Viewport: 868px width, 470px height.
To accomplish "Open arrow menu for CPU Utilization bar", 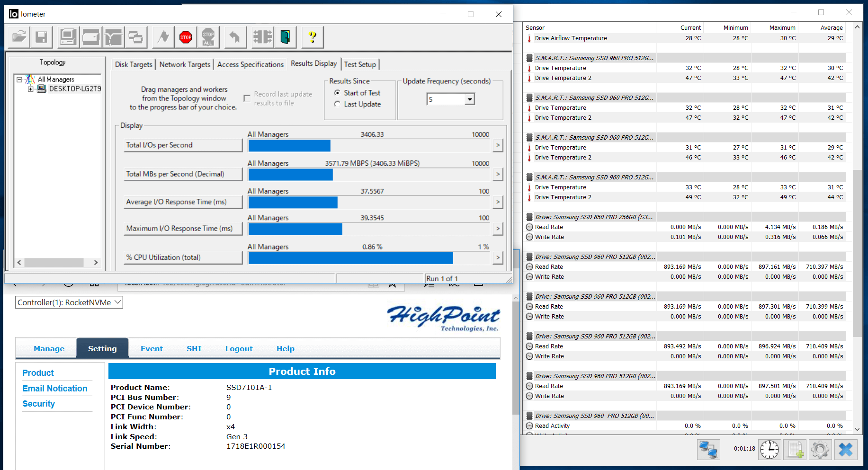I will point(498,257).
